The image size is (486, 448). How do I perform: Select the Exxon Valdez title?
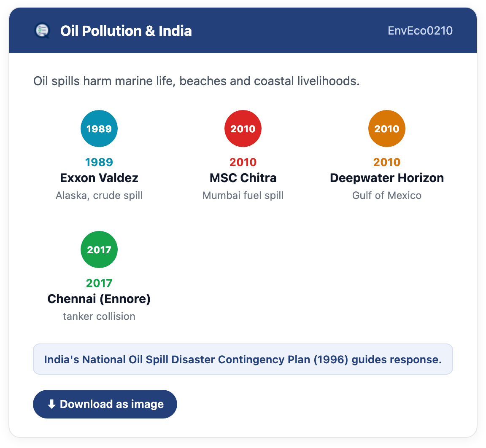pos(99,178)
